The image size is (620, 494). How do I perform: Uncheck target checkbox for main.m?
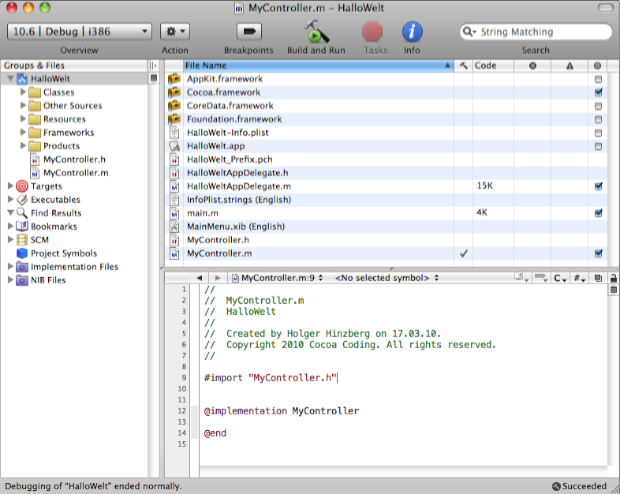[598, 213]
